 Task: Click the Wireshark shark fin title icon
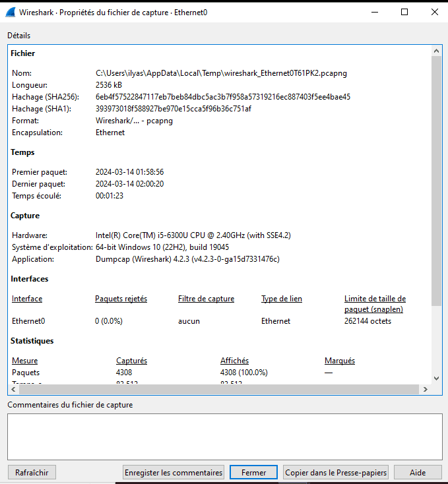(11, 13)
